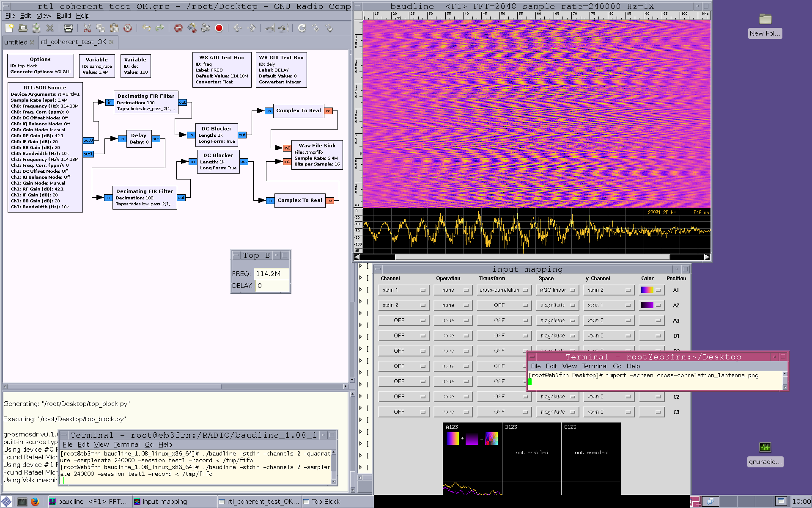Click the Cut scissors toolbar icon

click(x=87, y=28)
